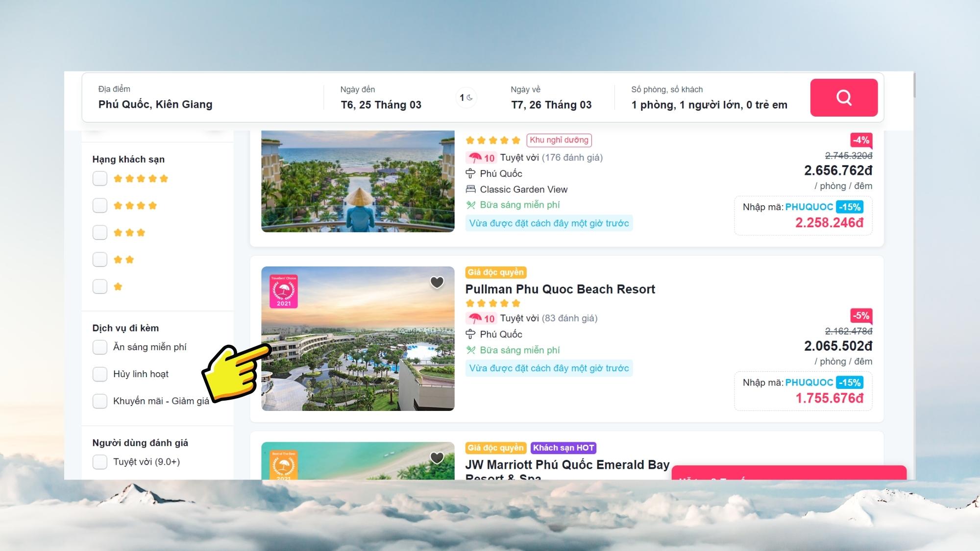Open the Ngày về date picker

point(551,97)
